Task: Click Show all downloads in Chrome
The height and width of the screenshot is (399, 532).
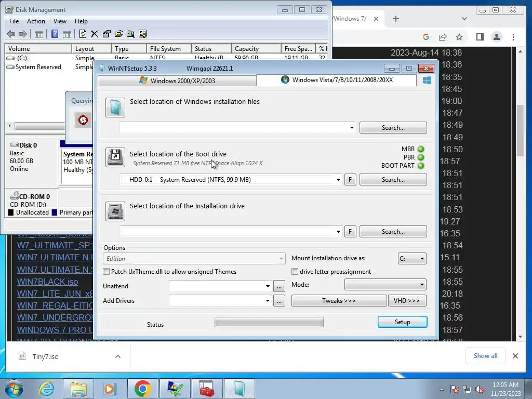Action: (x=486, y=356)
